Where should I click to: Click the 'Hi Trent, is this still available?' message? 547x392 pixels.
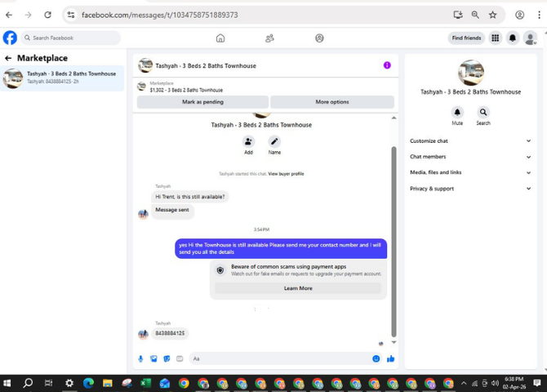190,197
